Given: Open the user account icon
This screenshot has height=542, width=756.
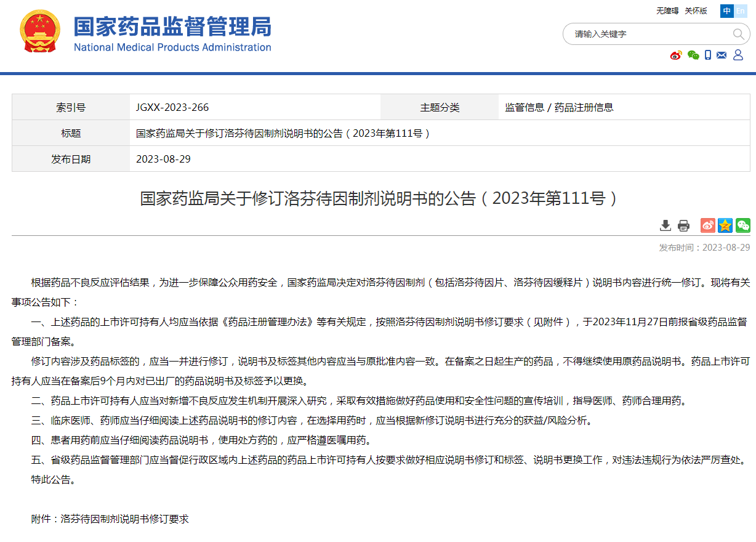Looking at the screenshot, I should 738,55.
